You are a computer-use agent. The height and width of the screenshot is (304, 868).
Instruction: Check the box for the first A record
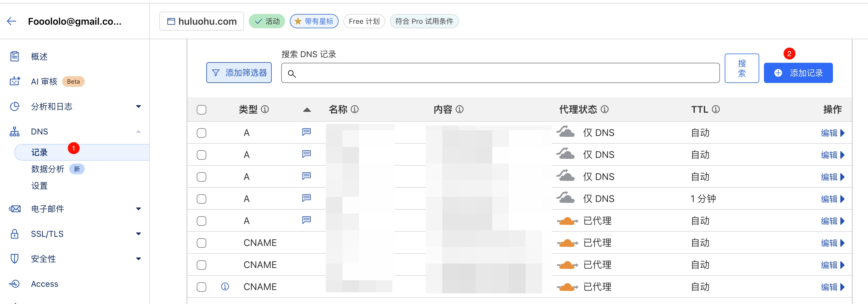pyautogui.click(x=202, y=133)
